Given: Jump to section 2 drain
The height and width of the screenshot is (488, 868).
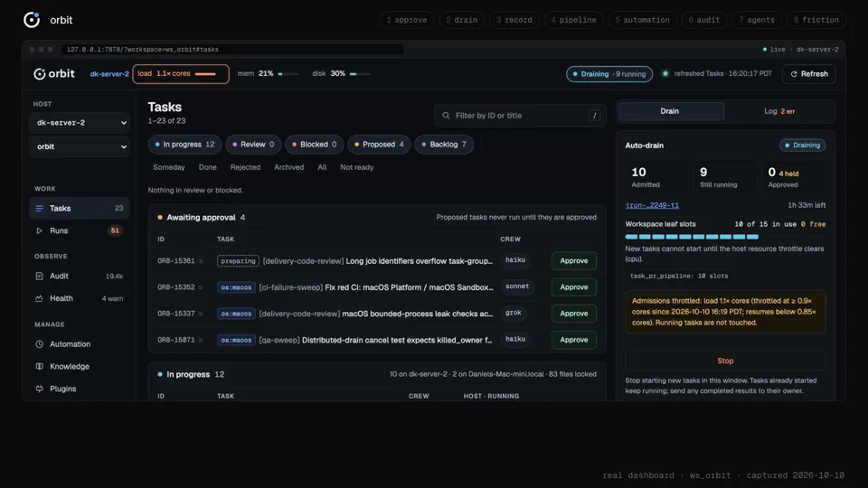Looking at the screenshot, I should (462, 20).
